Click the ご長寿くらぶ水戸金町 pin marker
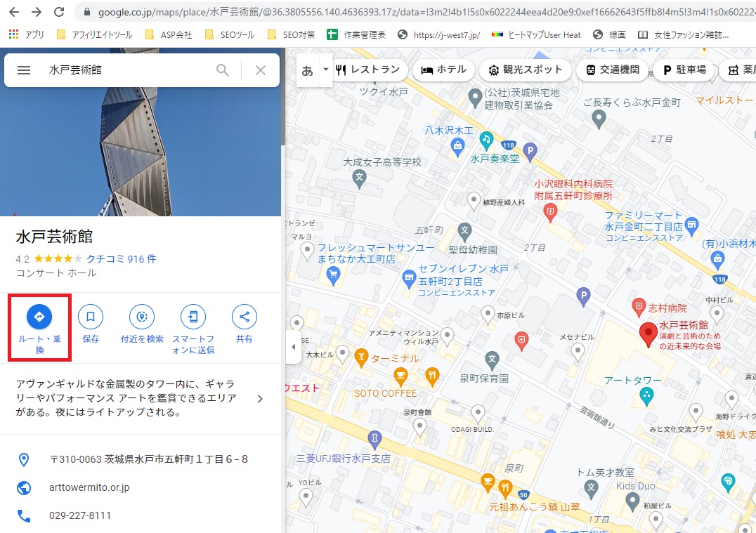The width and height of the screenshot is (756, 533). (599, 119)
